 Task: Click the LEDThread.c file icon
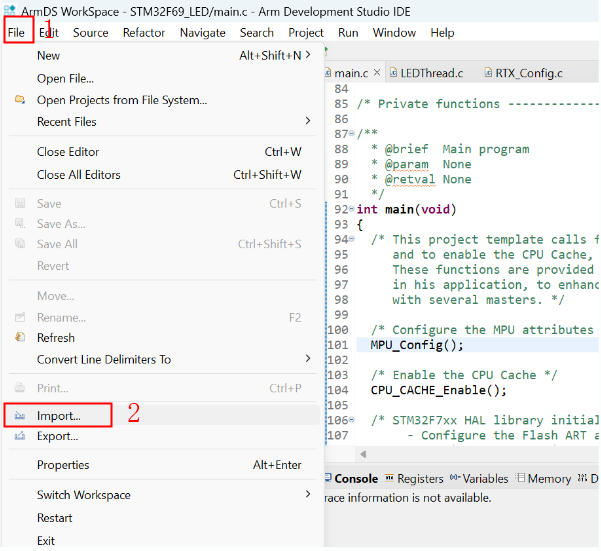pyautogui.click(x=393, y=73)
